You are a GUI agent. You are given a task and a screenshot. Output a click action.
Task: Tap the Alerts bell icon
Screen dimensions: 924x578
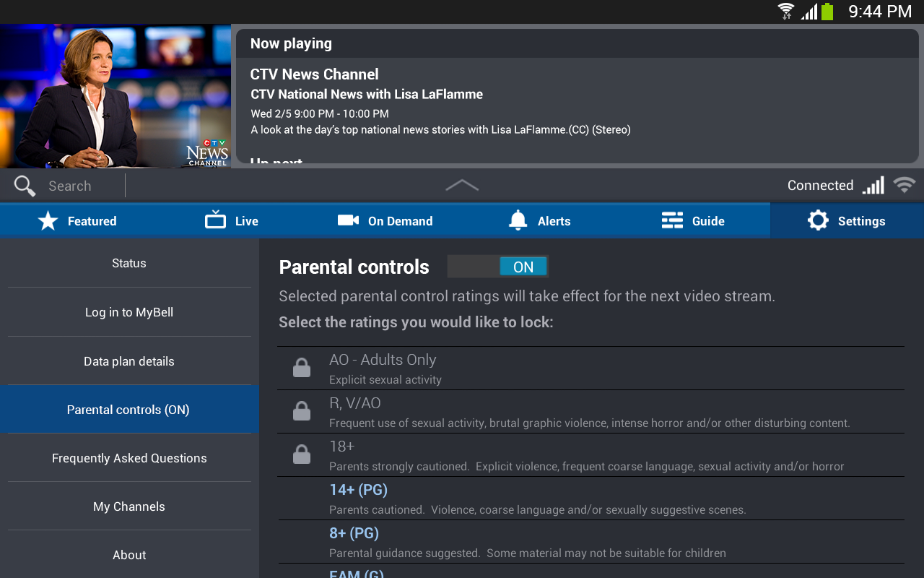point(518,220)
